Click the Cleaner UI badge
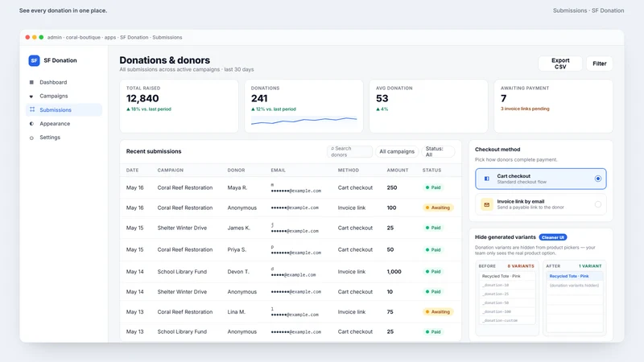This screenshot has height=362, width=644. [x=553, y=237]
